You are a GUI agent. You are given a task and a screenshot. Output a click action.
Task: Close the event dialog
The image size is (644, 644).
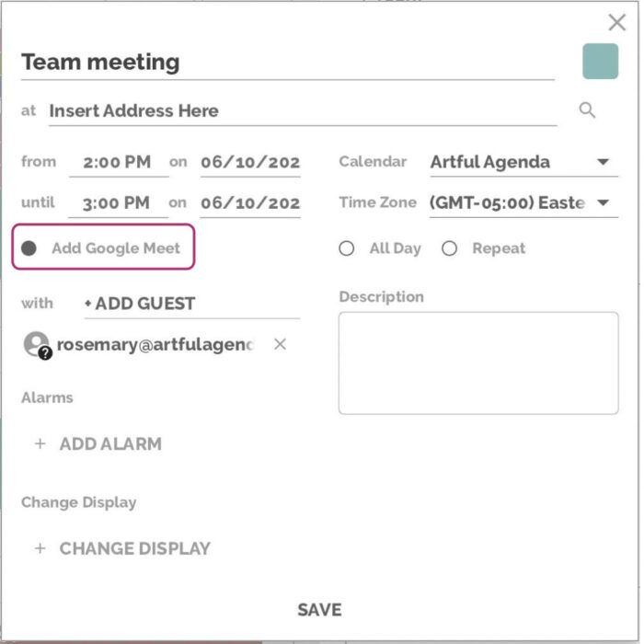(617, 23)
